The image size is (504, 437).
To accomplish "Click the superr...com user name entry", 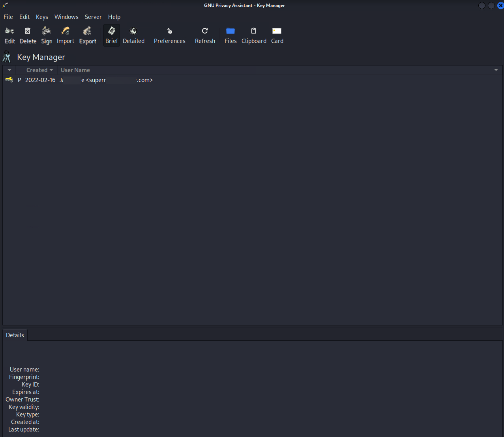I will pos(106,80).
